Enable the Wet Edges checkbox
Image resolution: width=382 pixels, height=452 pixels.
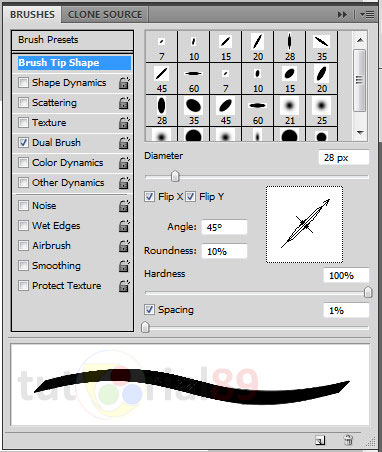click(23, 226)
